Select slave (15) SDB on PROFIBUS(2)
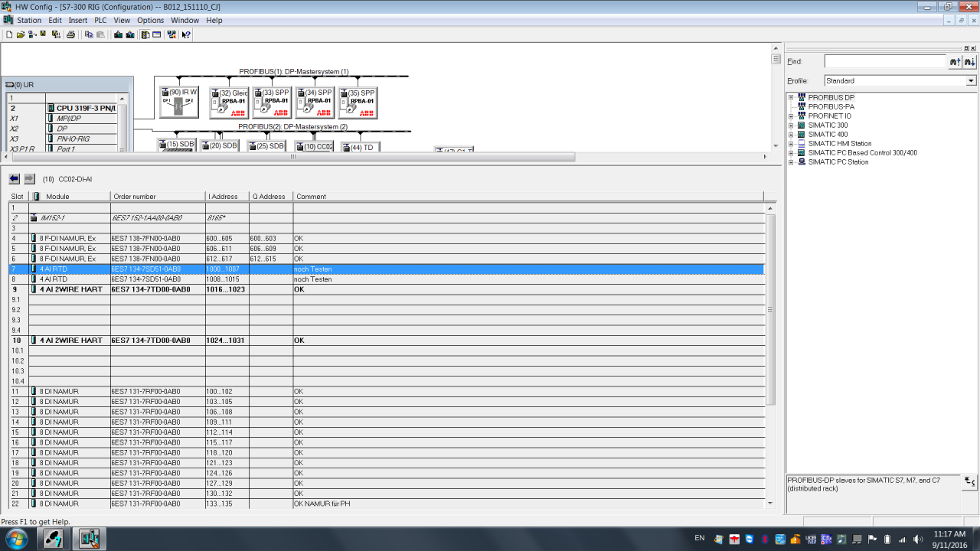980x551 pixels. tap(177, 145)
